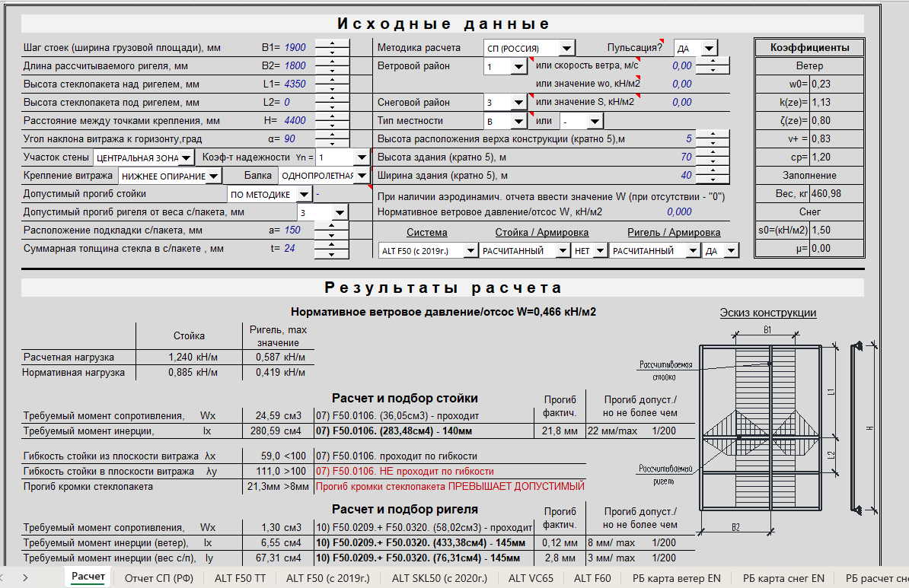Increase the B2 transom length with the up arrow
The width and height of the screenshot is (909, 588).
coord(332,62)
